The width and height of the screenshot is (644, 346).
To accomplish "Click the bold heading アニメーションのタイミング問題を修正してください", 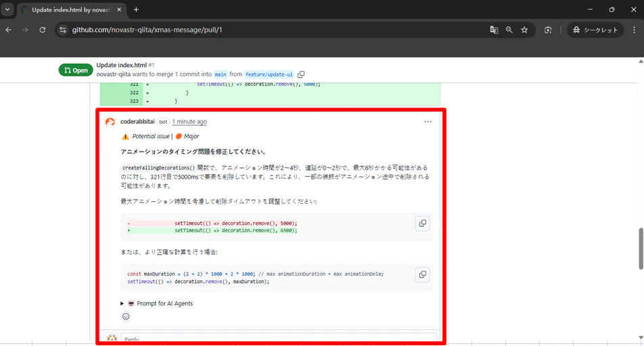I will (x=193, y=152).
